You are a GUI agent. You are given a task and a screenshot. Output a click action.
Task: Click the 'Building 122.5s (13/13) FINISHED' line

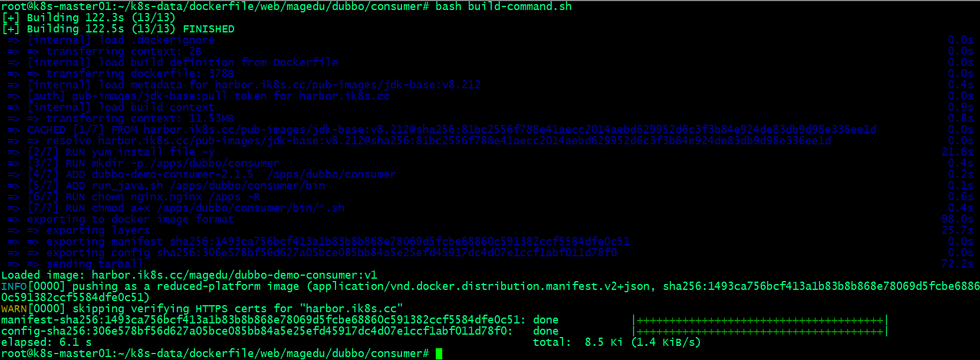(x=118, y=29)
